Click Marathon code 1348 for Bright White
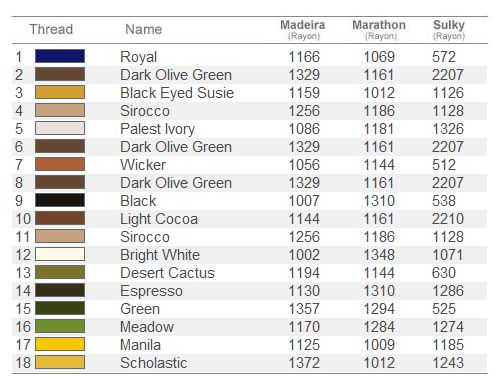 point(379,255)
